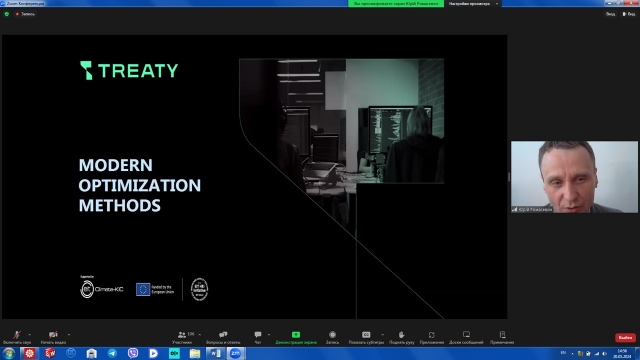Open the Q&A panel
Image resolution: width=640 pixels, height=360 pixels.
223,337
